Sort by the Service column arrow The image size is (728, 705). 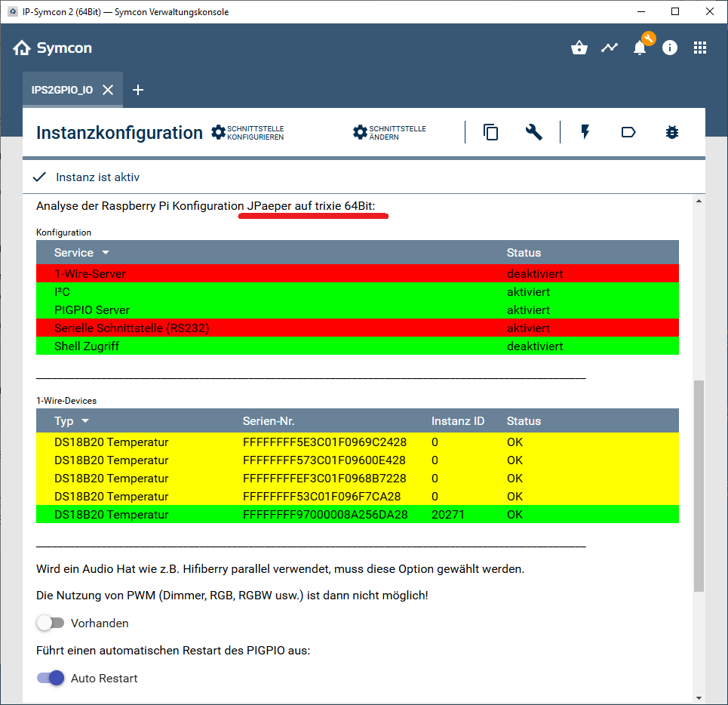pos(106,253)
